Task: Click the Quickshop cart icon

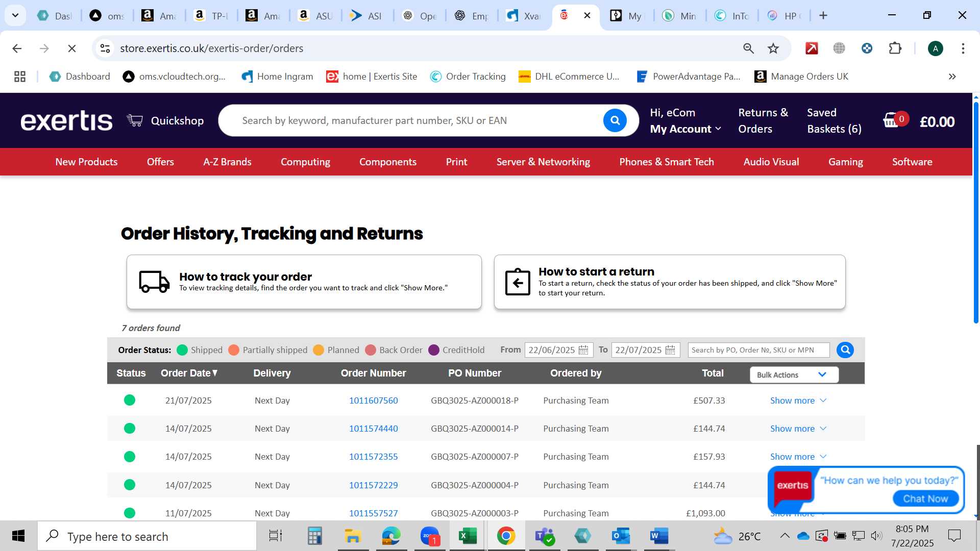Action: click(x=135, y=120)
